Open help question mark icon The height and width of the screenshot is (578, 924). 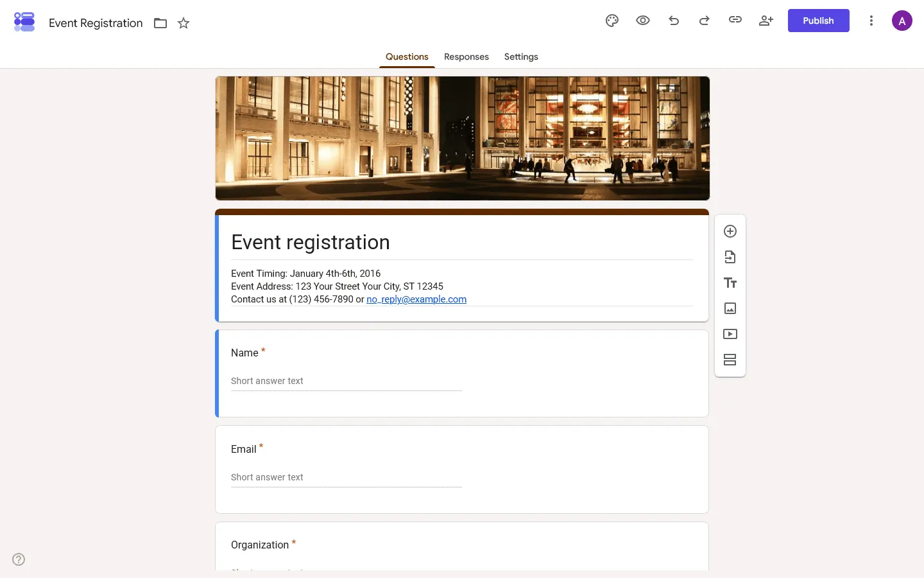click(x=19, y=559)
